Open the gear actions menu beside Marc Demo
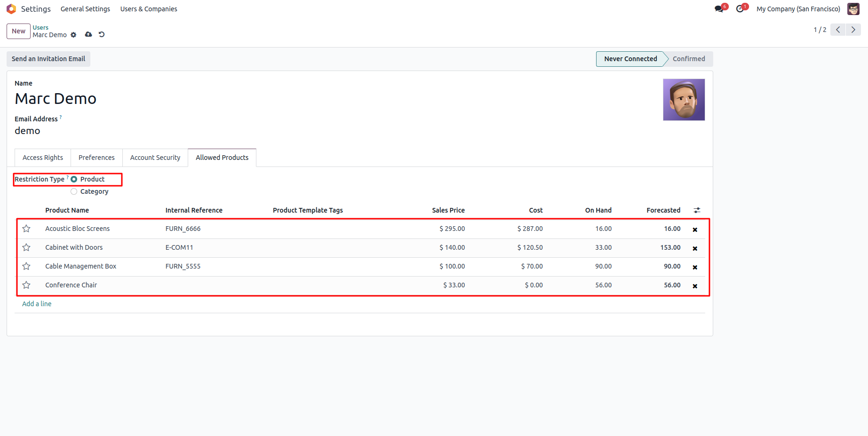868x436 pixels. [73, 35]
